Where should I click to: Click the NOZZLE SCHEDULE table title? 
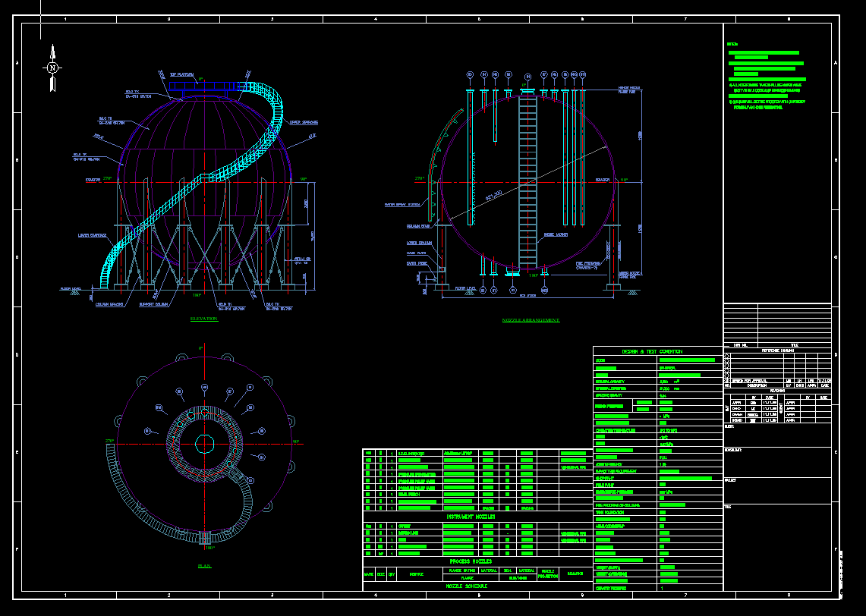coord(466,586)
